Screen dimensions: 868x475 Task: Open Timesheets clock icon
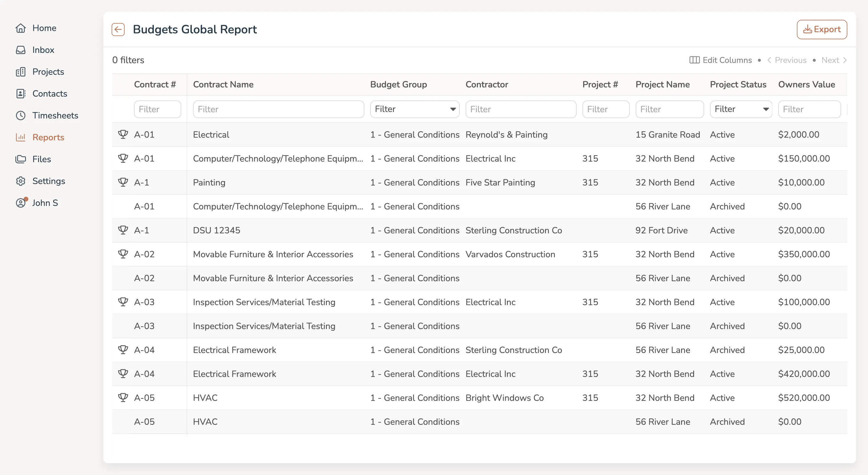pos(21,115)
